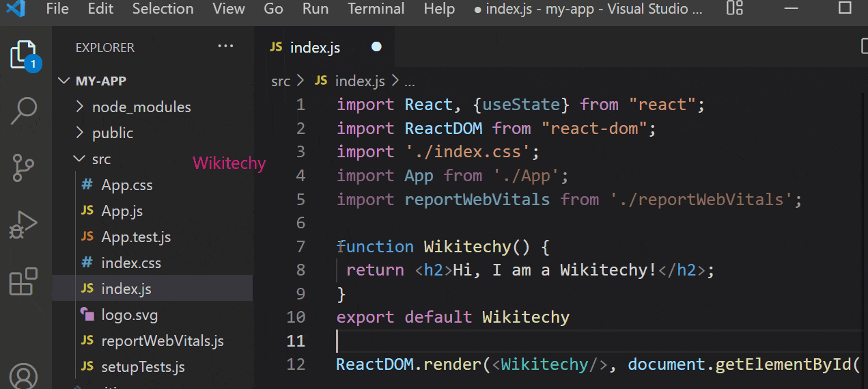Click the src breadcrumb segment
Image resolution: width=868 pixels, height=389 pixels.
pos(280,81)
